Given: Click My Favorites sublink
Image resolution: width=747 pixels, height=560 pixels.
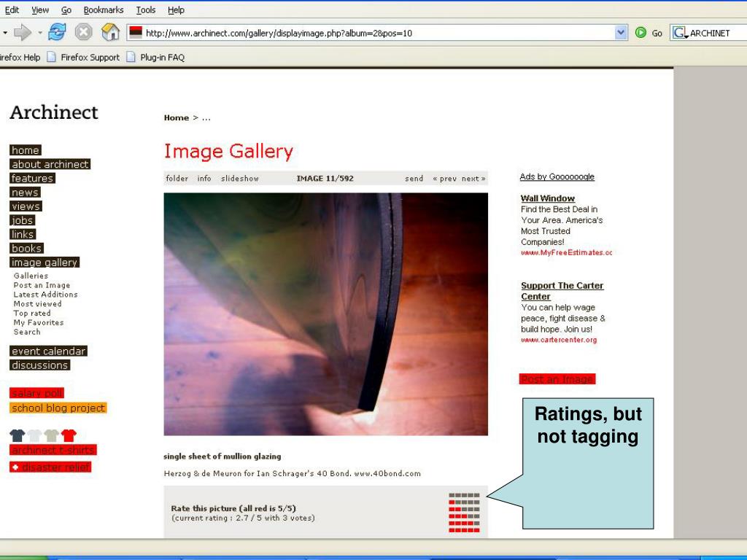Looking at the screenshot, I should pos(39,322).
